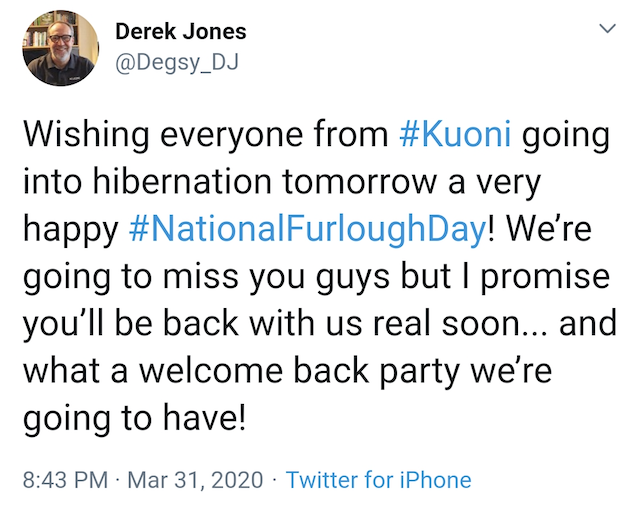Click the Mar 31, 2020 date

(x=196, y=480)
